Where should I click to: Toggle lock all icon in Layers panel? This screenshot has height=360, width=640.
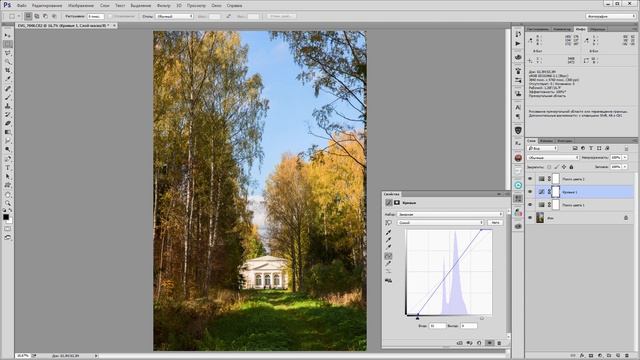(x=571, y=167)
